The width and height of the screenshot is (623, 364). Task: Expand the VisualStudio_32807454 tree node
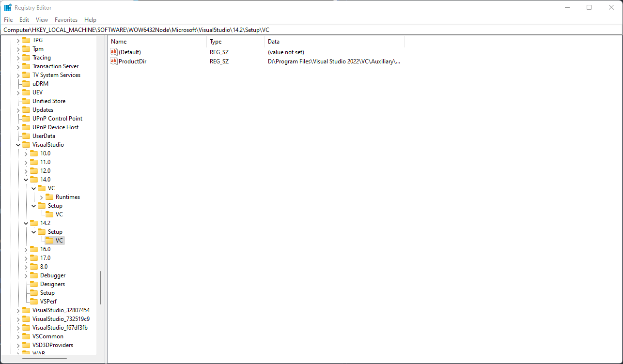click(x=18, y=310)
